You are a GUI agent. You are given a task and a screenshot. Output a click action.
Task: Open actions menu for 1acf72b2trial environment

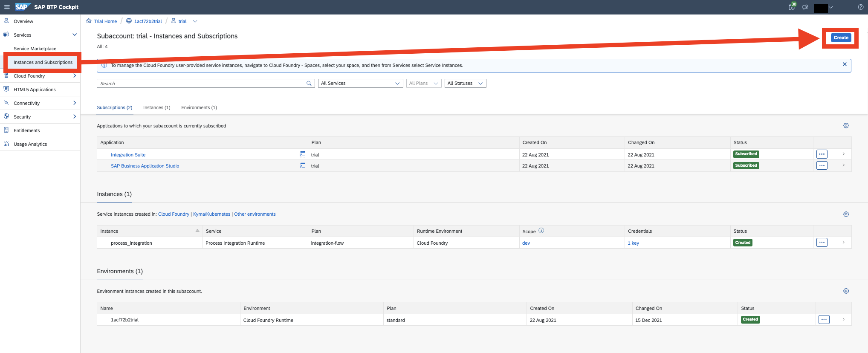824,320
